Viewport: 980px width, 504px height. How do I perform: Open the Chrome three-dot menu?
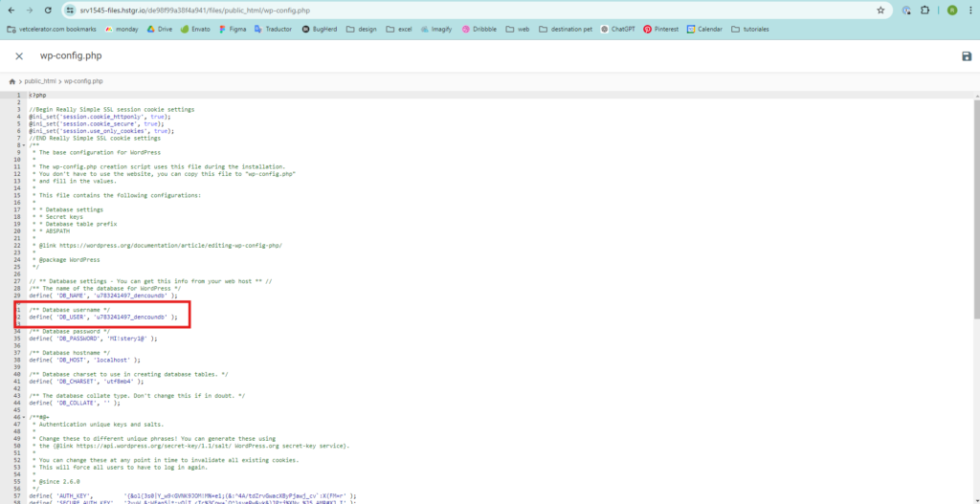(x=970, y=10)
